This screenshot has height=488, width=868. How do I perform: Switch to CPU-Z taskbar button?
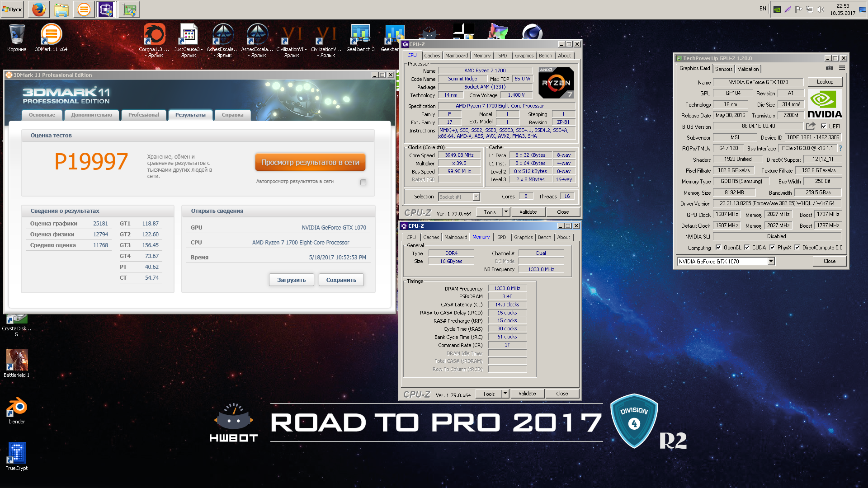point(106,9)
